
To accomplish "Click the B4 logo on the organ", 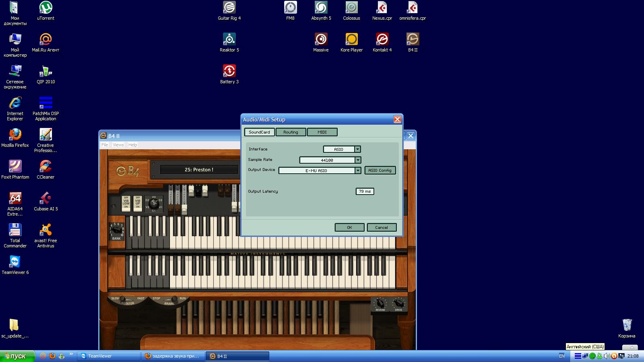I will tap(127, 171).
